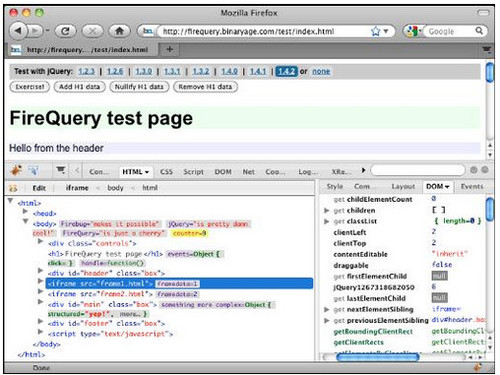This screenshot has height=375, width=500.
Task: Expand the div id footer node
Action: coord(40,322)
